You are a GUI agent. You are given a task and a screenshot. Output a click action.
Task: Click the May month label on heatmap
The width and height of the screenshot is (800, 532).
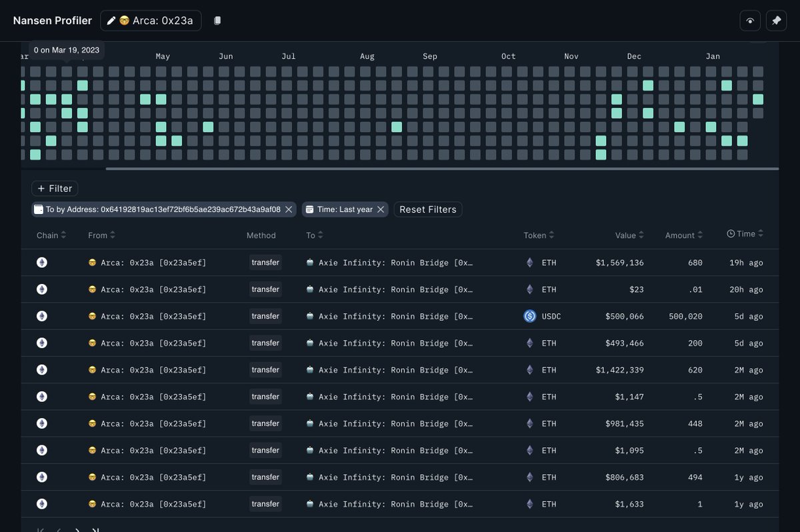click(x=163, y=57)
